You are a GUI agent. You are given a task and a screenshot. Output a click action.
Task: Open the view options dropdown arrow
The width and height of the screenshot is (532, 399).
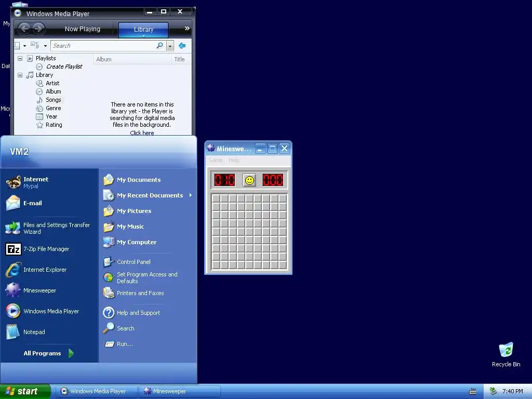pyautogui.click(x=45, y=46)
